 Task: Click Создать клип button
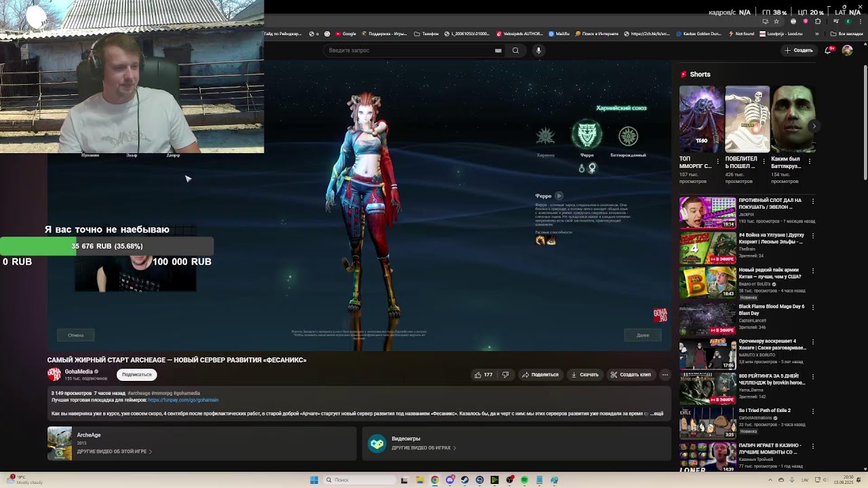pyautogui.click(x=631, y=375)
